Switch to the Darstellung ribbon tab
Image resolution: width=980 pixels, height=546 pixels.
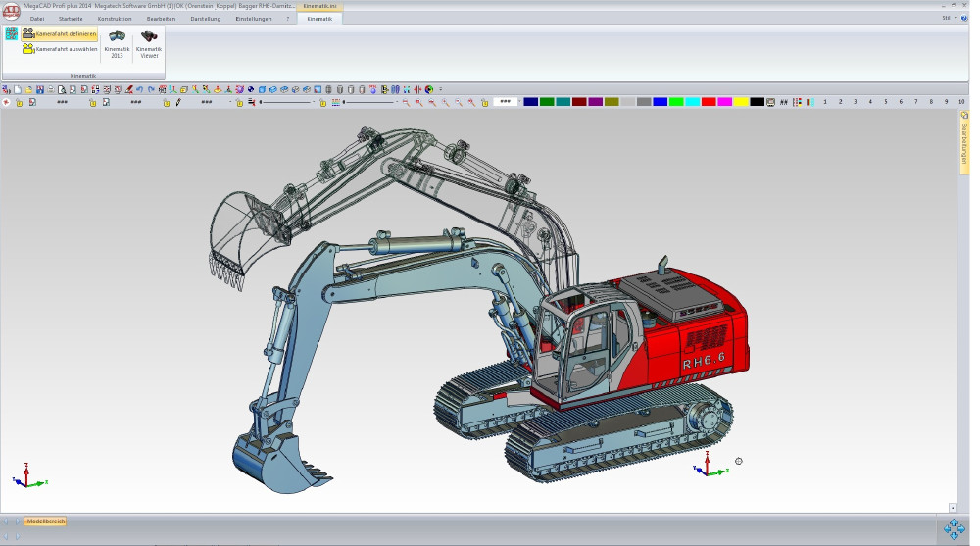[206, 19]
